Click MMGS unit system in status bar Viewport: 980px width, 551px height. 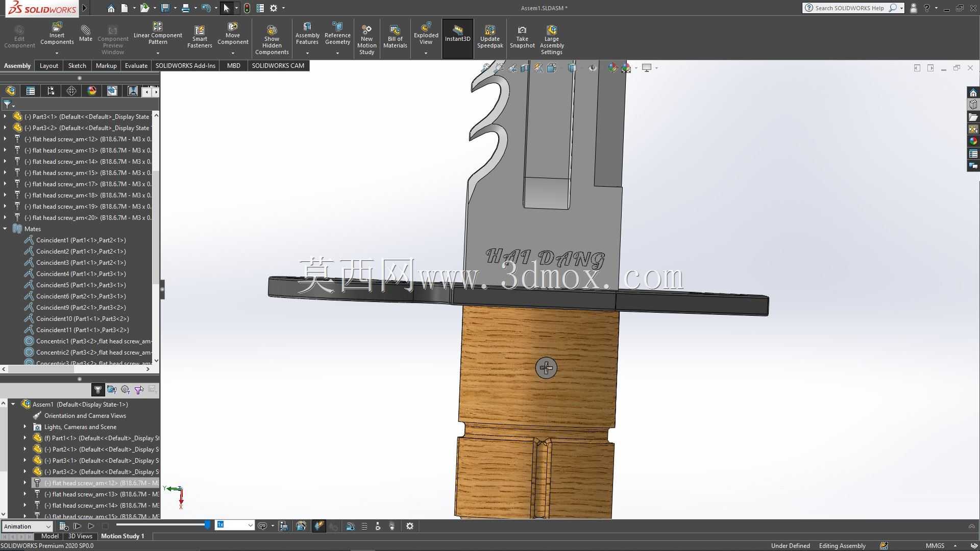click(x=935, y=546)
